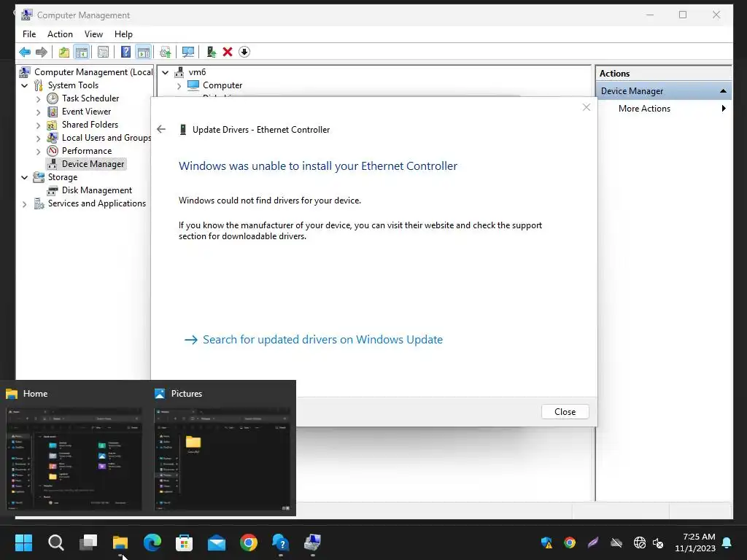Expand the Computer device category
Image resolution: width=747 pixels, height=560 pixels.
click(x=179, y=86)
